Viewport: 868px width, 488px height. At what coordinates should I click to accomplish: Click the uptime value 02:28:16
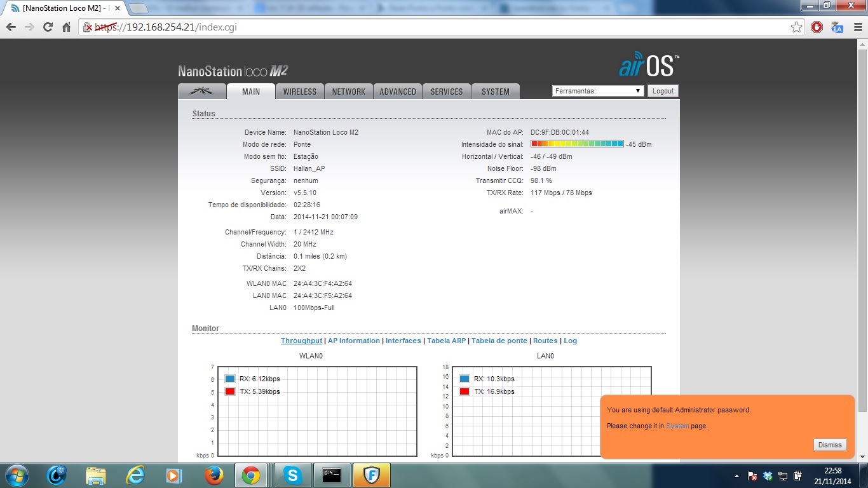[307, 205]
